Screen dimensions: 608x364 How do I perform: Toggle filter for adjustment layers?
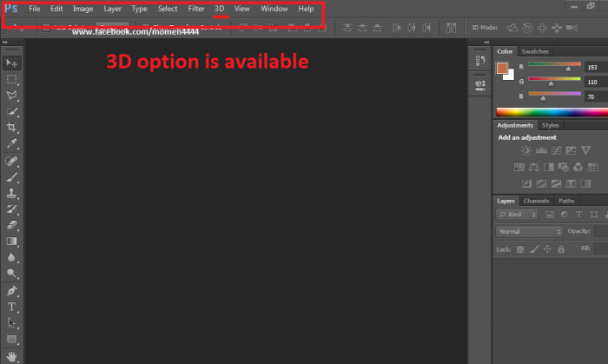565,215
